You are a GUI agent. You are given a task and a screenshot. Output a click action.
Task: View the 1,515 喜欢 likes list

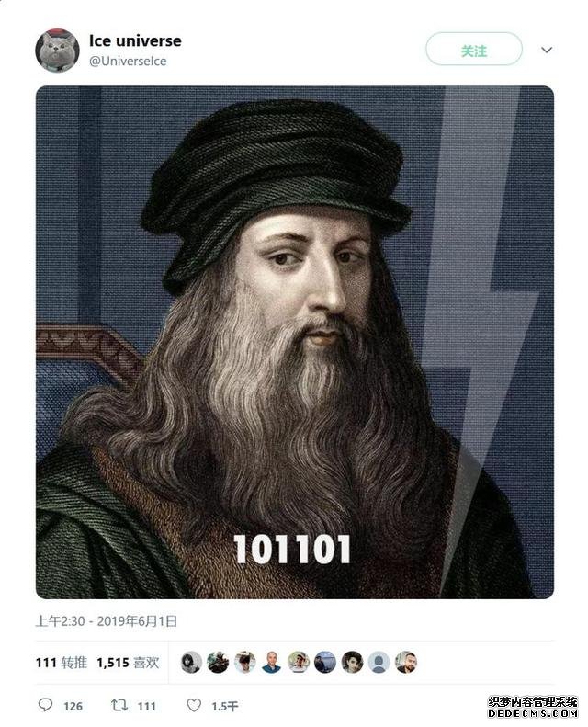pos(129,662)
